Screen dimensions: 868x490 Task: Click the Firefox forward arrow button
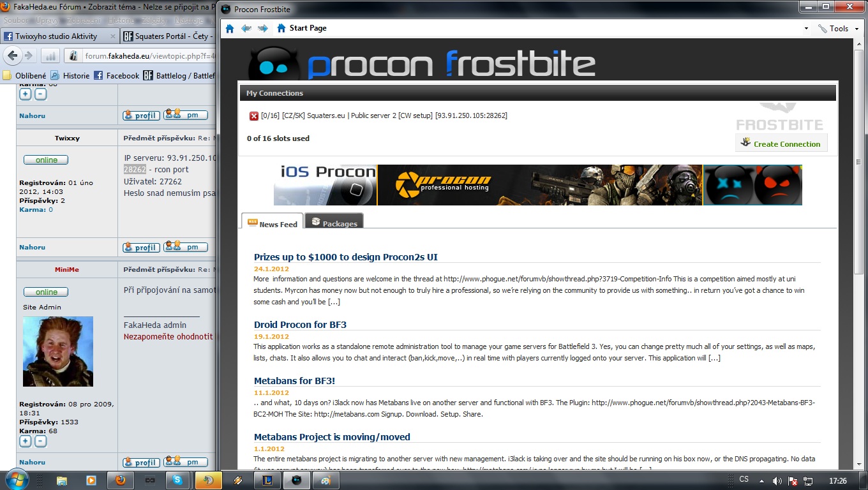(29, 56)
